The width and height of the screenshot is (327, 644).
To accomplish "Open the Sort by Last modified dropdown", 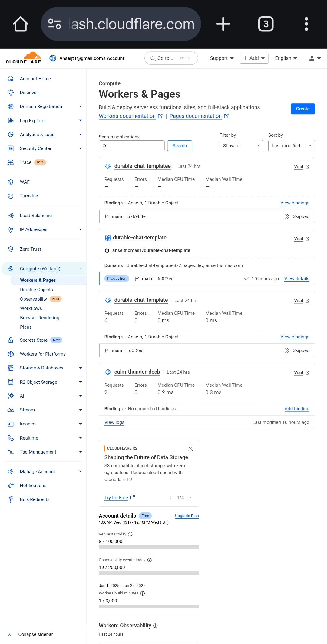I will (292, 146).
